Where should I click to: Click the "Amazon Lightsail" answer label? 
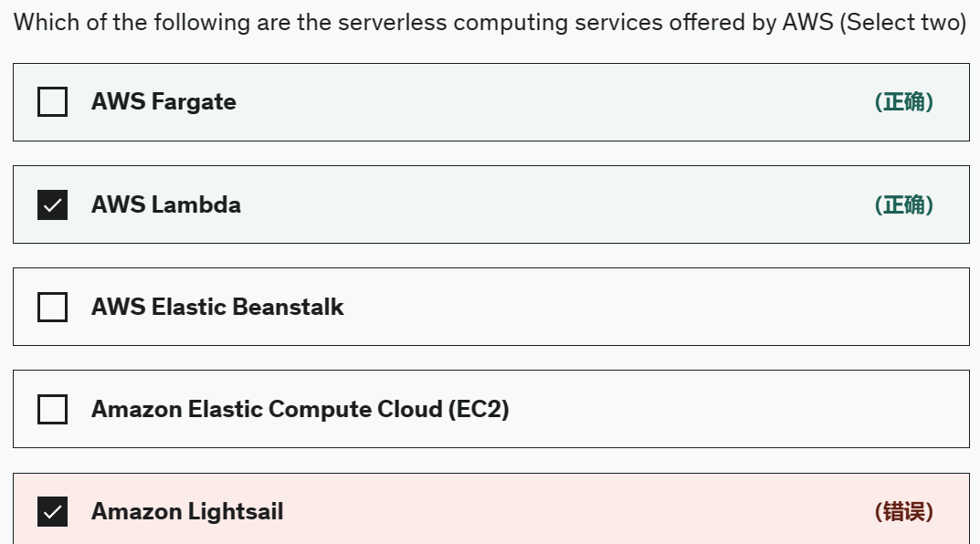pos(187,511)
